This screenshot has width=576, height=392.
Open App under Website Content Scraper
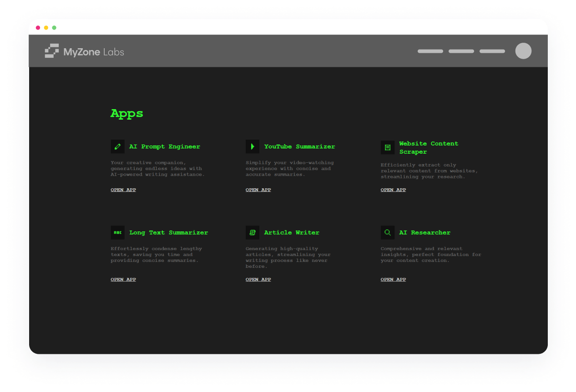[x=393, y=190]
